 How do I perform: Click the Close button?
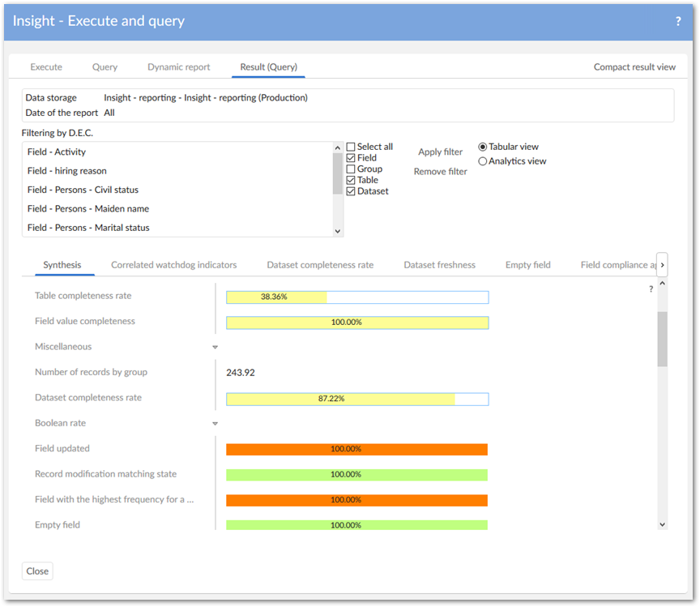click(x=37, y=571)
